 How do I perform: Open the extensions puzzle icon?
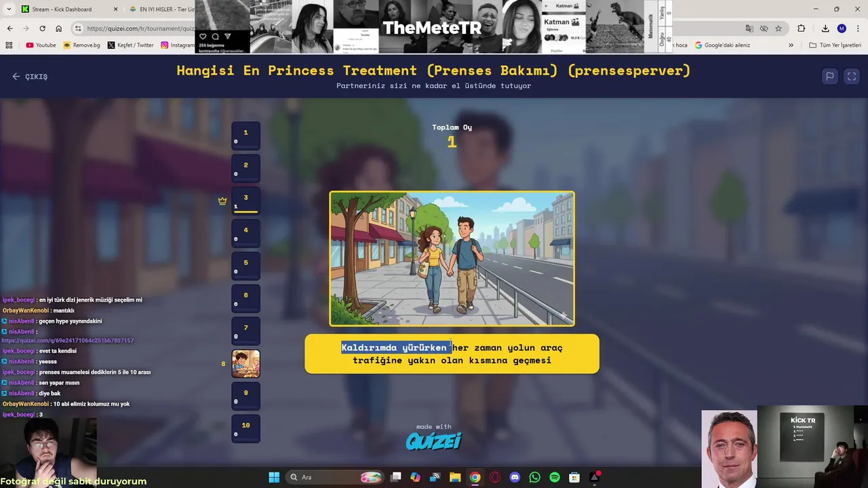[802, 28]
